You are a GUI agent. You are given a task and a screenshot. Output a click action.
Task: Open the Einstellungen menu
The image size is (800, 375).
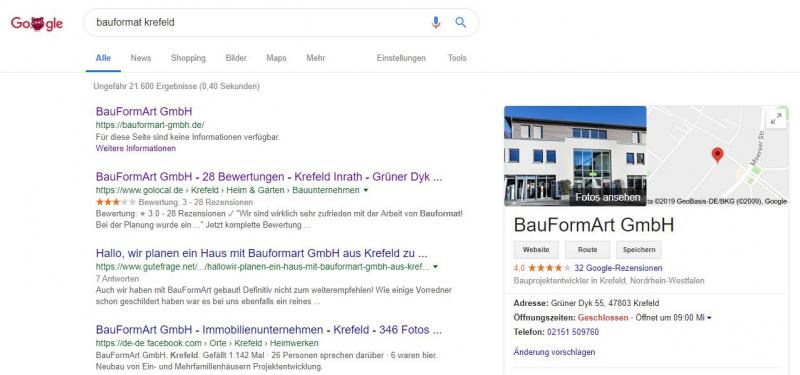tap(401, 58)
